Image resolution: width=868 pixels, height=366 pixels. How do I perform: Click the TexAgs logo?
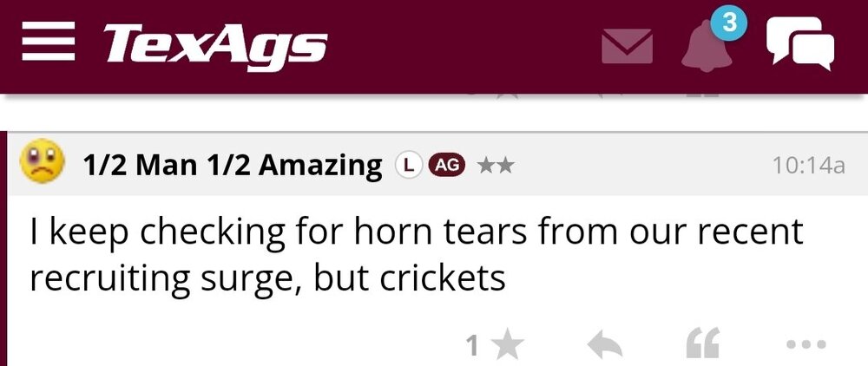(x=215, y=43)
